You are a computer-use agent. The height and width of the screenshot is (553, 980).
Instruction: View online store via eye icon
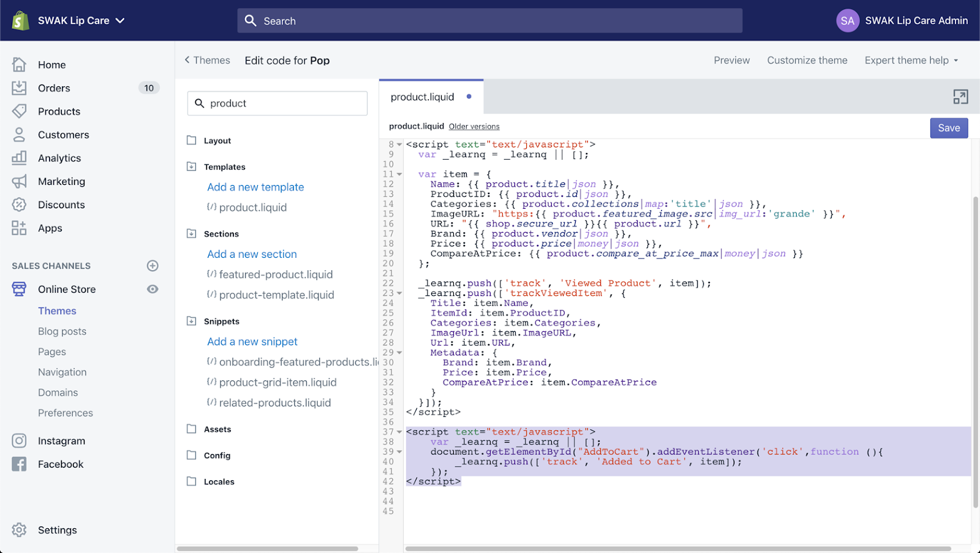[x=153, y=289]
